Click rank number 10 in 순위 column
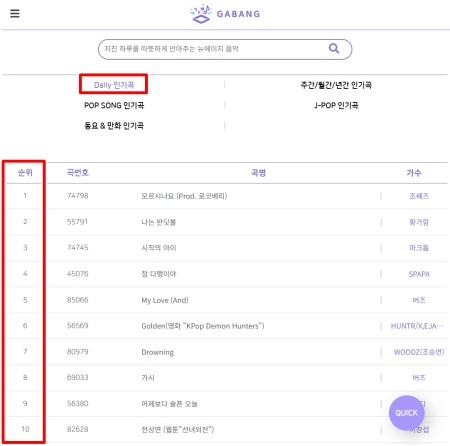 (25, 429)
